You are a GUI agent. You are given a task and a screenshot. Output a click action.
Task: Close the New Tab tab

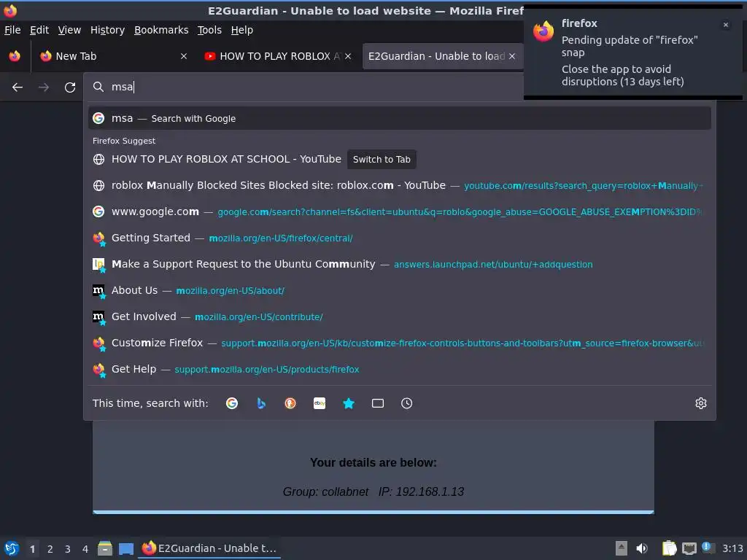184,56
